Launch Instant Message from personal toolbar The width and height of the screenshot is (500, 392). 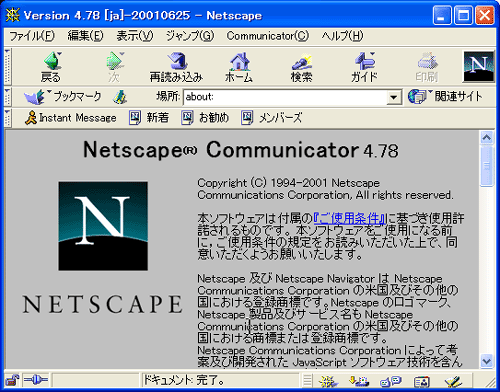pyautogui.click(x=71, y=118)
